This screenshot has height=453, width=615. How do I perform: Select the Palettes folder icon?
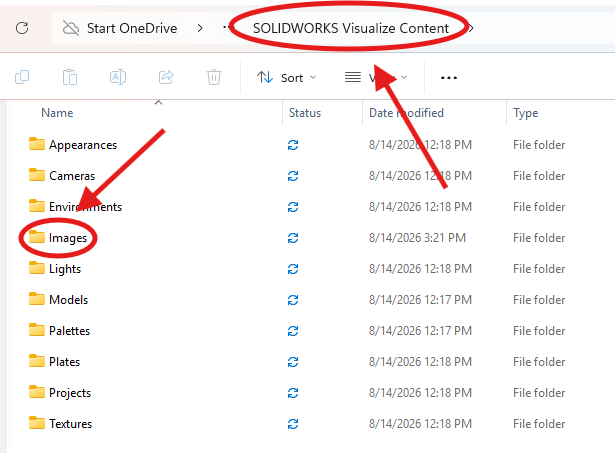click(36, 330)
